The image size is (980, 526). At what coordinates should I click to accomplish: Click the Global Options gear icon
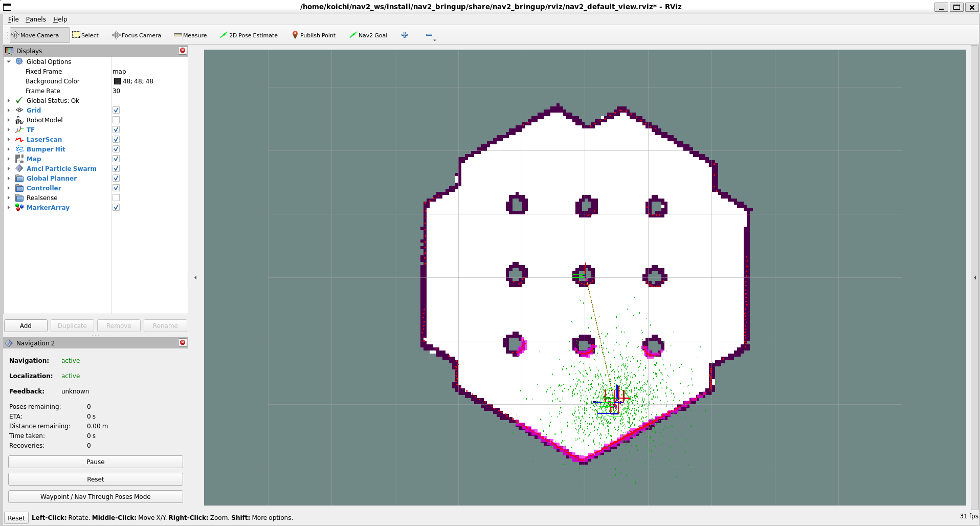point(19,61)
